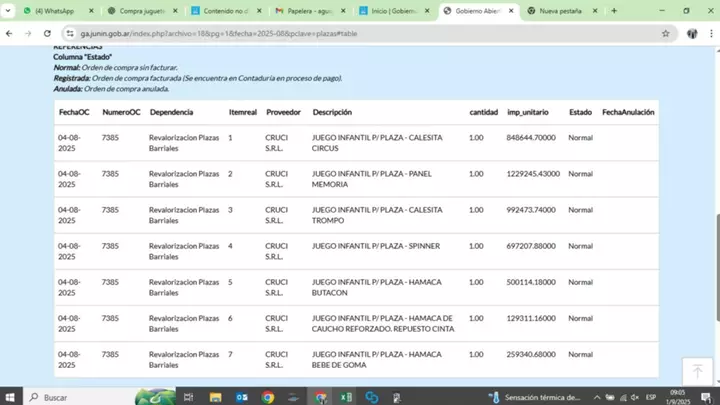720x405 pixels.
Task: Open File Explorer from the taskbar
Action: tap(215, 397)
